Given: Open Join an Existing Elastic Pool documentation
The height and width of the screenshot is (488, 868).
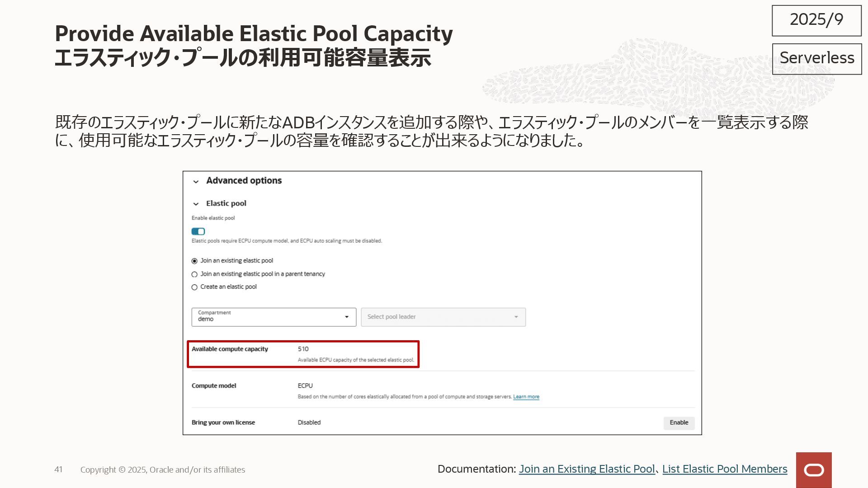Looking at the screenshot, I should point(586,469).
